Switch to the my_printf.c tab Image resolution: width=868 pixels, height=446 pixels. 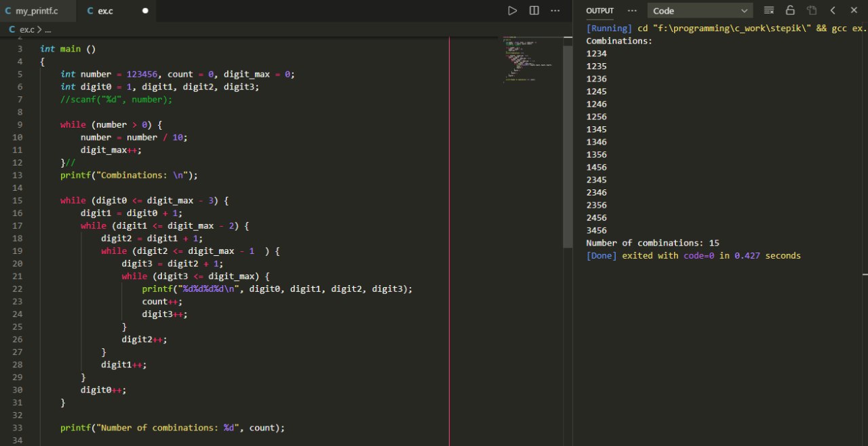click(x=37, y=11)
